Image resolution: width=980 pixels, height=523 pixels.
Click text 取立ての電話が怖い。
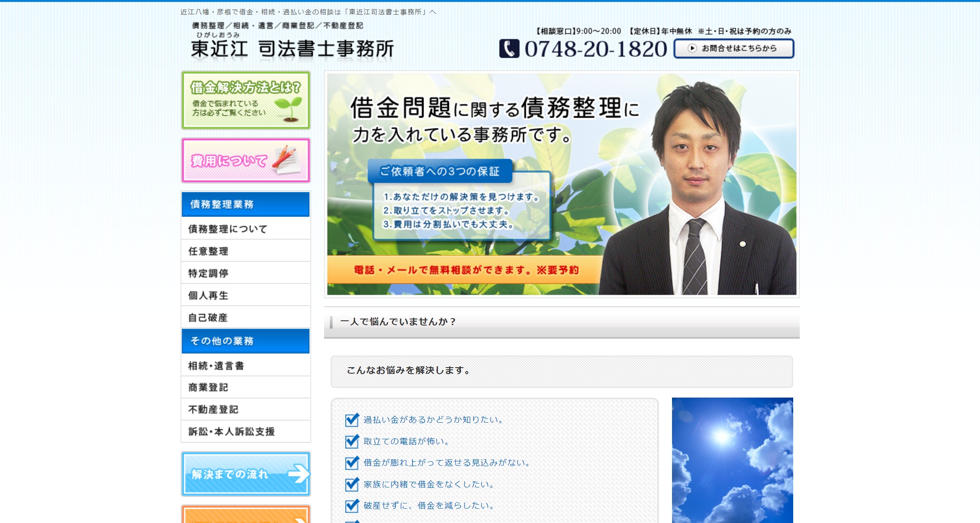pos(407,441)
